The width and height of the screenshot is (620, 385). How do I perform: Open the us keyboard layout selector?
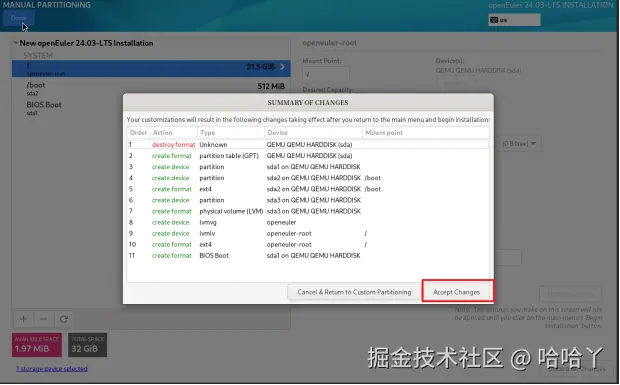click(x=514, y=20)
